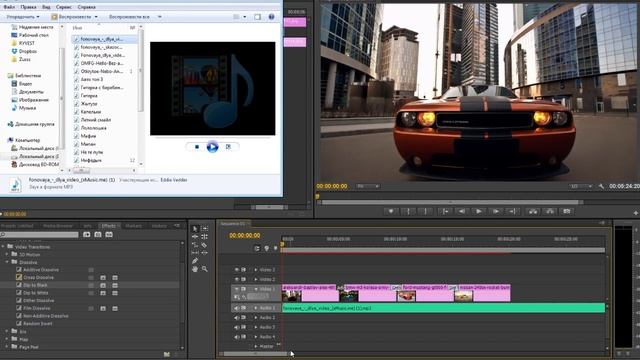Select the Zoom magnifier tool
The height and width of the screenshot is (360, 640).
point(204,269)
